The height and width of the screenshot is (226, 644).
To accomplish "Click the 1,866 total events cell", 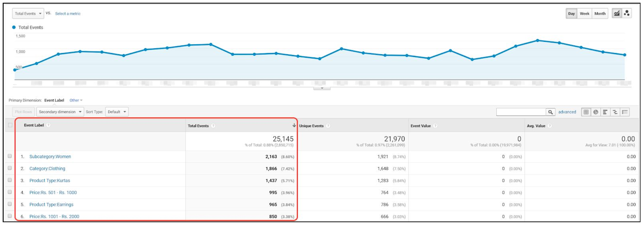I will tap(271, 168).
